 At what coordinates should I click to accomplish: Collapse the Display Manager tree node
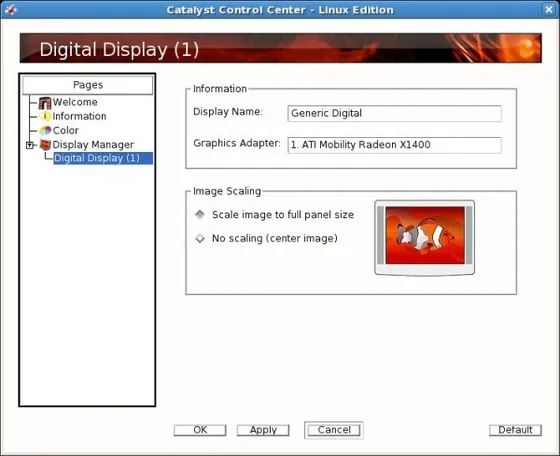(x=30, y=145)
